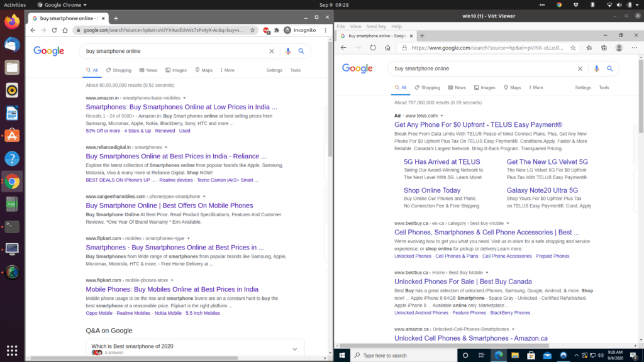Viewport: 644px width, 362px height.
Task: Open TELUS 'Get Any Phone For $0 Upfront' ad
Action: pyautogui.click(x=479, y=124)
